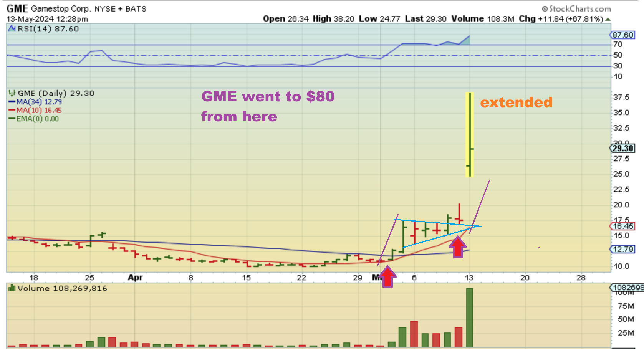Click the 29.30 last price tag
644x349 pixels.
click(622, 148)
